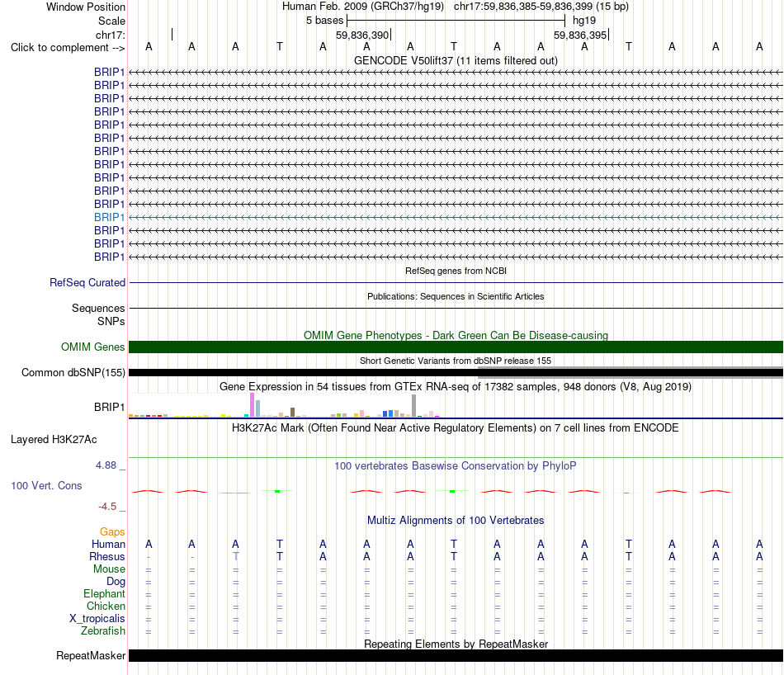784x675 pixels.
Task: Click the Sequences track label
Action: 98,308
